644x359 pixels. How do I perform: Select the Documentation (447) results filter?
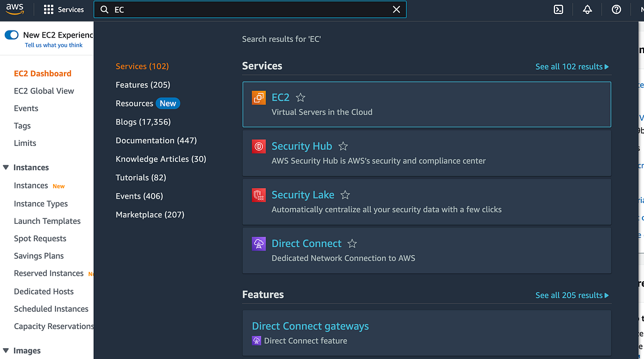[x=156, y=140]
